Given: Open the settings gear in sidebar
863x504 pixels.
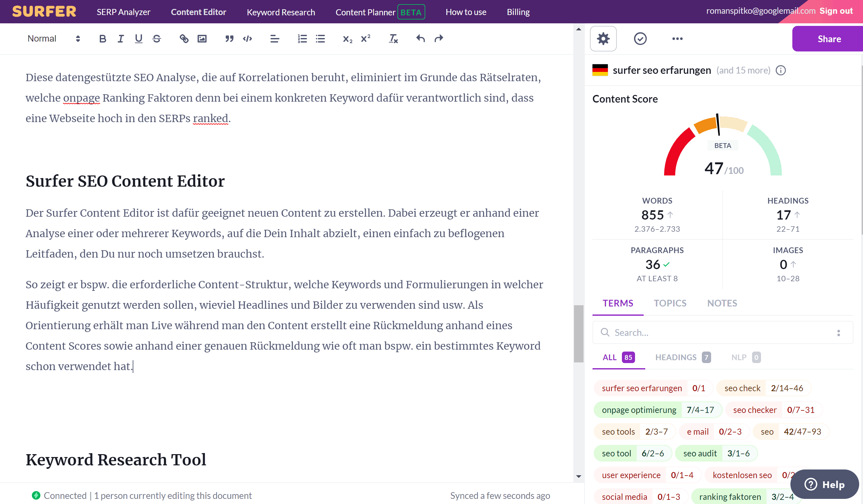Looking at the screenshot, I should point(603,39).
